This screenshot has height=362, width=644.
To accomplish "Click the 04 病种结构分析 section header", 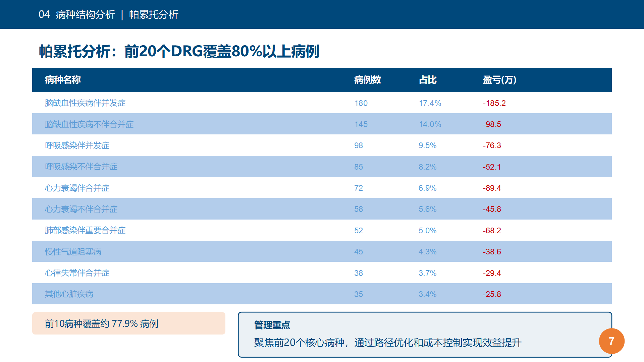I will click(x=77, y=14).
